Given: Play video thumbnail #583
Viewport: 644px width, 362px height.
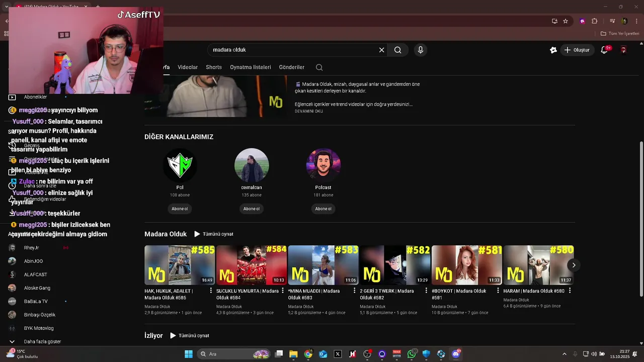Looking at the screenshot, I should [x=323, y=265].
